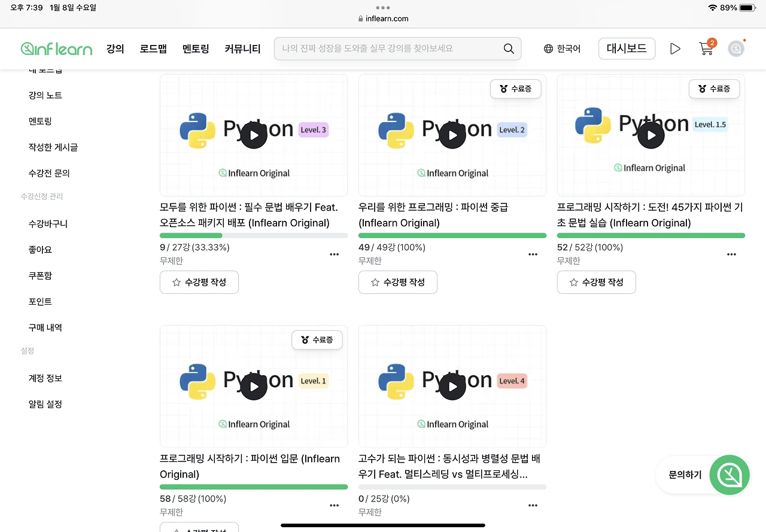Open 수강바구니 in sidebar

tap(48, 224)
